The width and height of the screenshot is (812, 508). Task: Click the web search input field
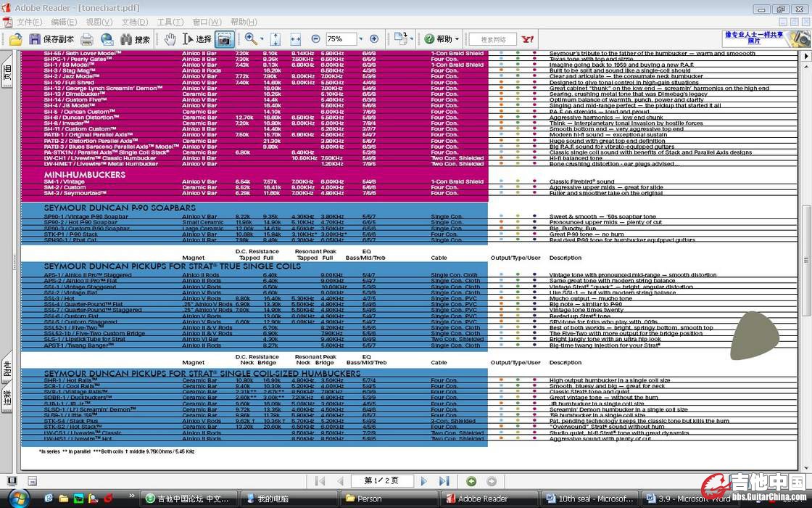pyautogui.click(x=492, y=39)
